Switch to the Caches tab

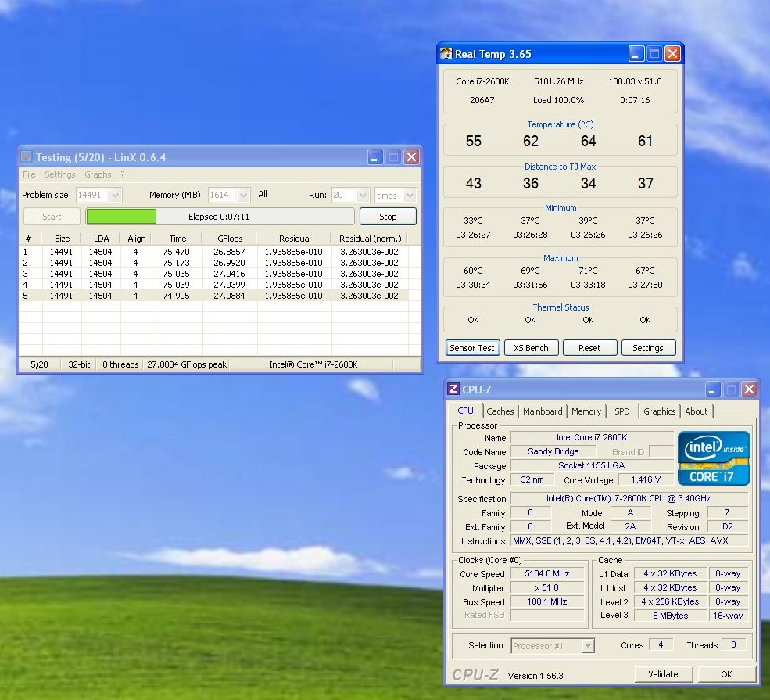click(x=500, y=411)
